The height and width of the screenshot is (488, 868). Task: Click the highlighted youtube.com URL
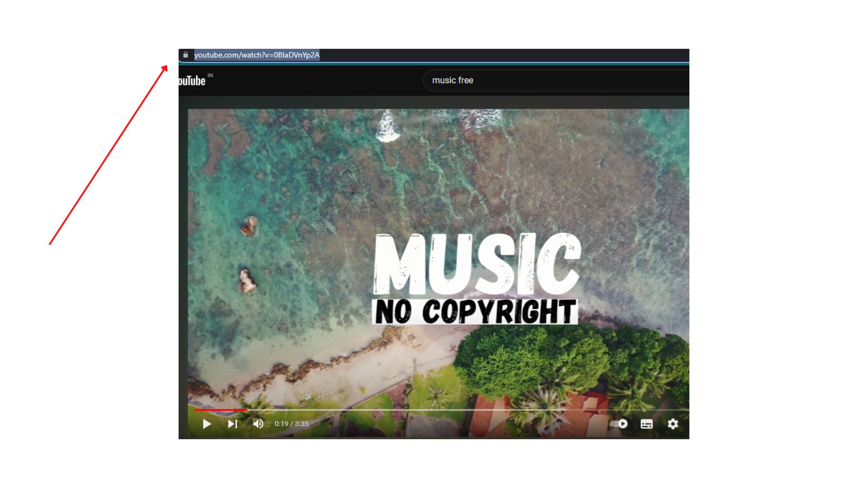[x=256, y=55]
